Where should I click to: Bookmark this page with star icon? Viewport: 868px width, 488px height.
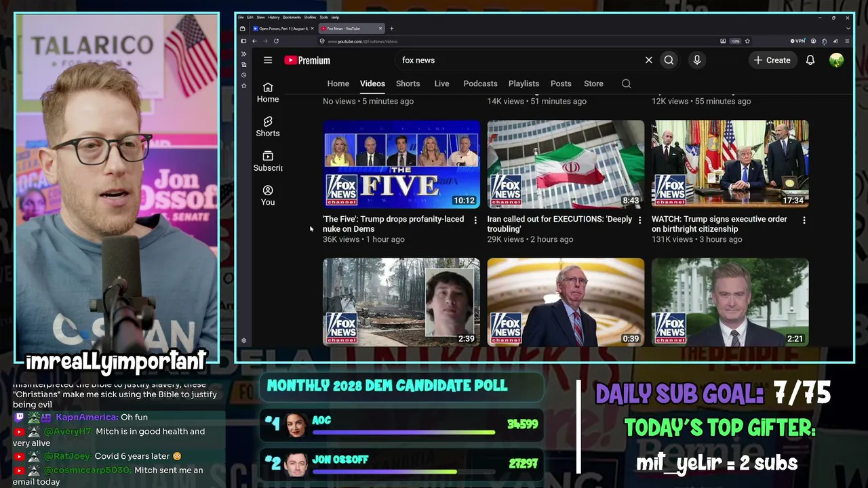[x=747, y=41]
